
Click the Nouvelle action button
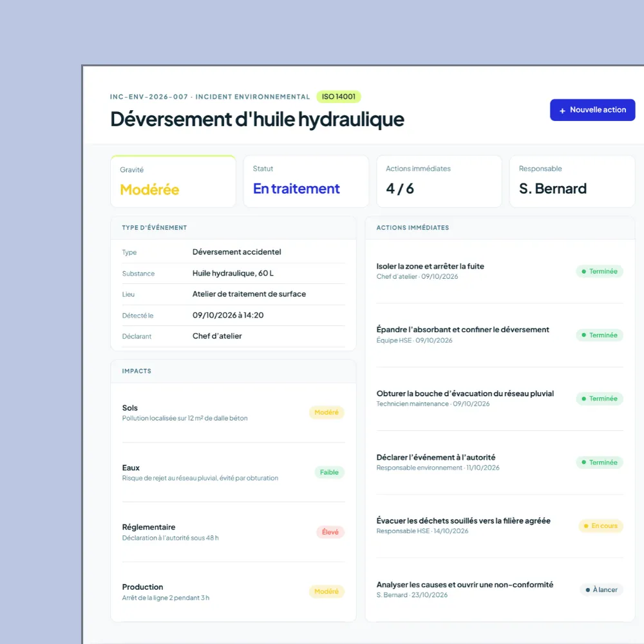coord(592,110)
